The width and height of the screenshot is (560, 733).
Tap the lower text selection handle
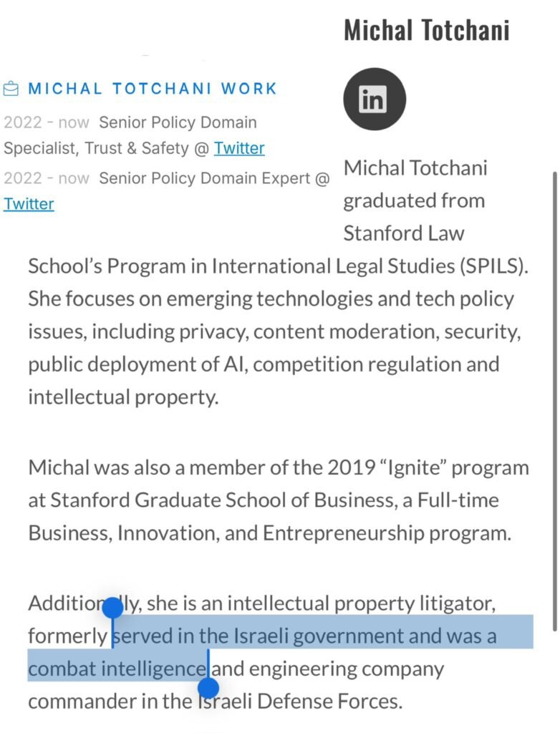(x=208, y=688)
